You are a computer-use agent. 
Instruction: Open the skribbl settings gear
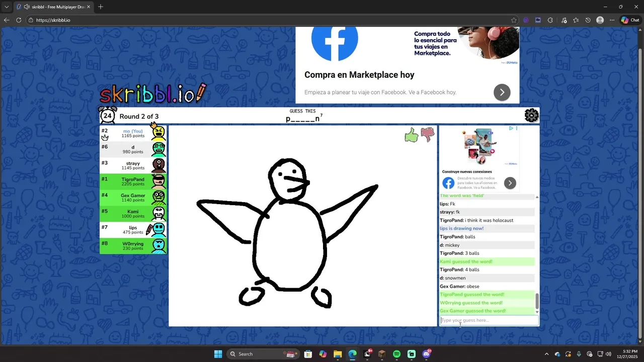pos(531,116)
